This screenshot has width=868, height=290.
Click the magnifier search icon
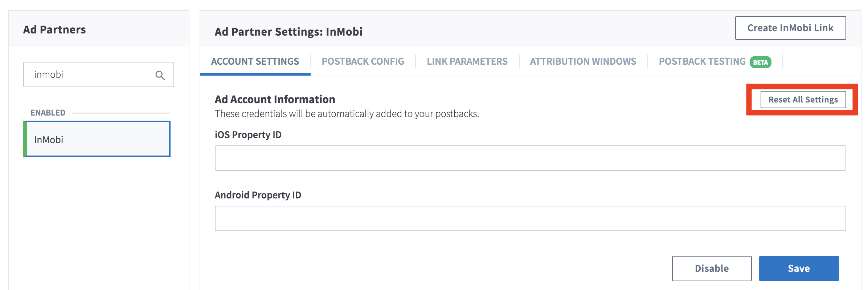pos(160,75)
